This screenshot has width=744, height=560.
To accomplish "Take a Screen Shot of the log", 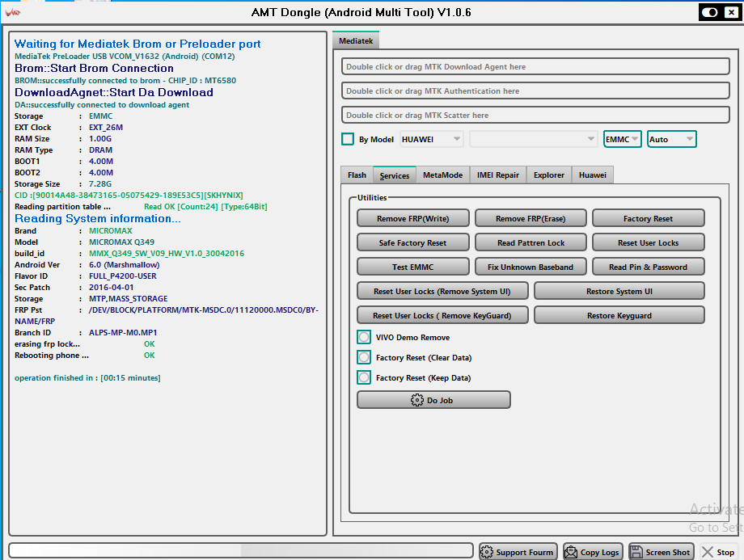I will click(661, 552).
